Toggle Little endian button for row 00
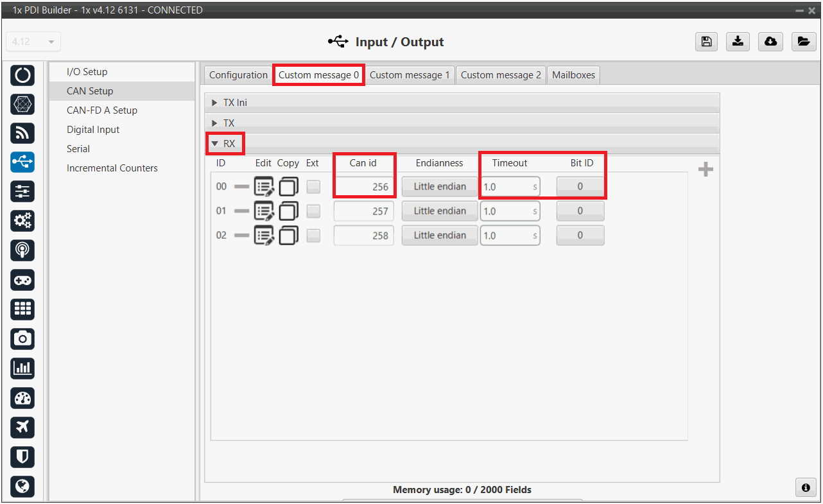The height and width of the screenshot is (504, 823). 440,187
